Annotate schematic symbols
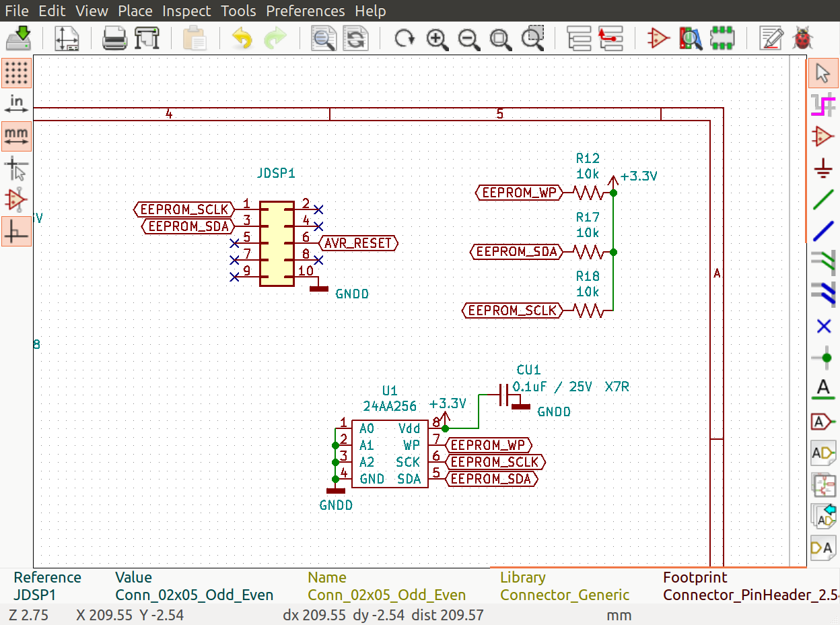The image size is (840, 625). [771, 38]
